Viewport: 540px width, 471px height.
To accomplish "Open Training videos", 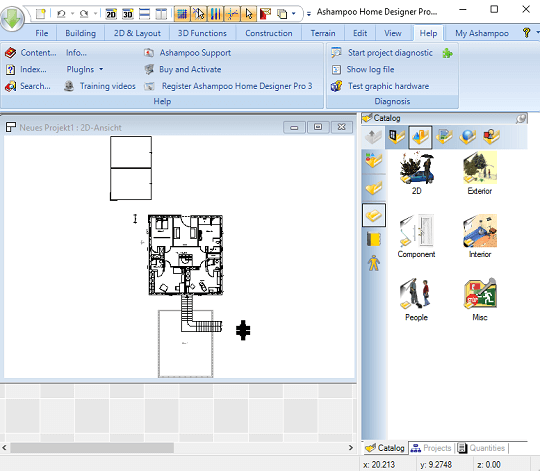I will [100, 86].
